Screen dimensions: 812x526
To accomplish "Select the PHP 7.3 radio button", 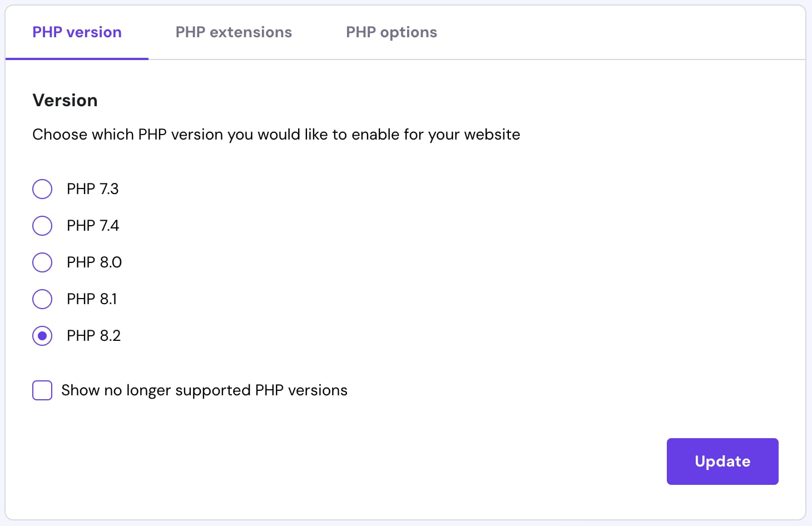I will click(42, 188).
